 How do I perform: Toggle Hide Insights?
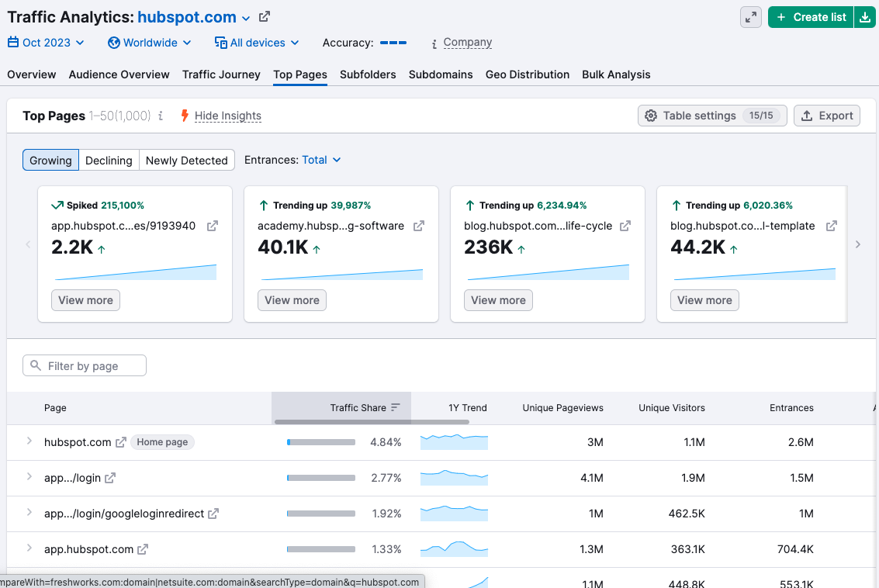(227, 115)
